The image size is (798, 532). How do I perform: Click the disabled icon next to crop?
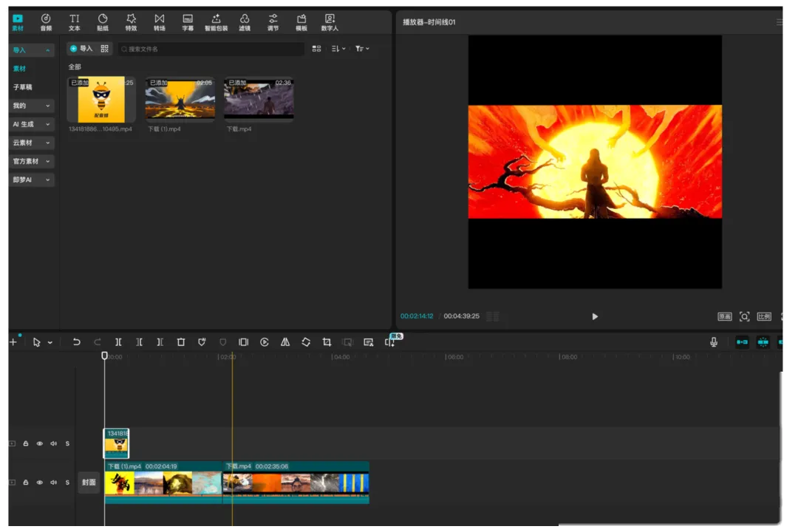pyautogui.click(x=347, y=342)
